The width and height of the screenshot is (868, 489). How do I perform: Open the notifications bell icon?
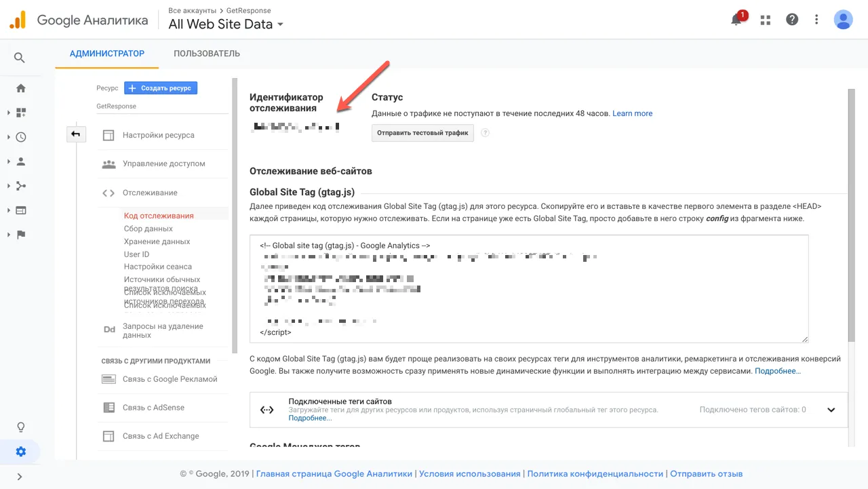tap(736, 20)
